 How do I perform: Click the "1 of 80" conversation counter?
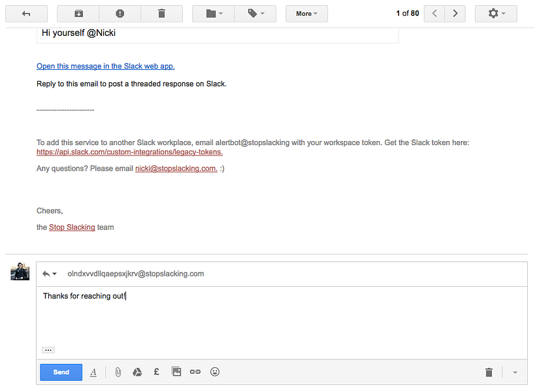[x=408, y=13]
